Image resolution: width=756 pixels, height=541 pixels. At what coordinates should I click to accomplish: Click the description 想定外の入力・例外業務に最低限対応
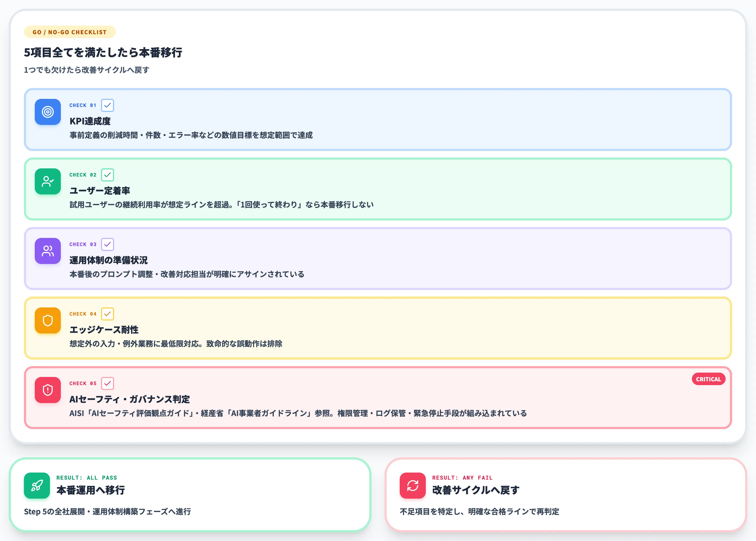click(x=176, y=344)
